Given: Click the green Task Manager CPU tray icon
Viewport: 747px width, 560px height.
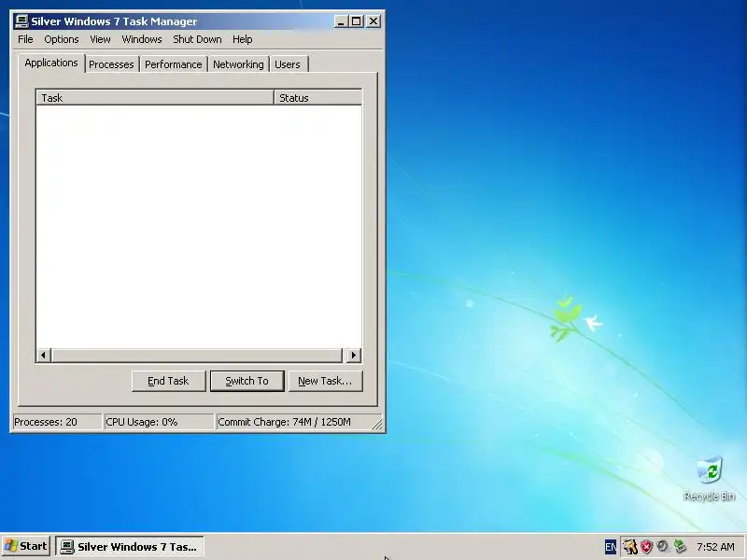Looking at the screenshot, I should click(x=680, y=546).
